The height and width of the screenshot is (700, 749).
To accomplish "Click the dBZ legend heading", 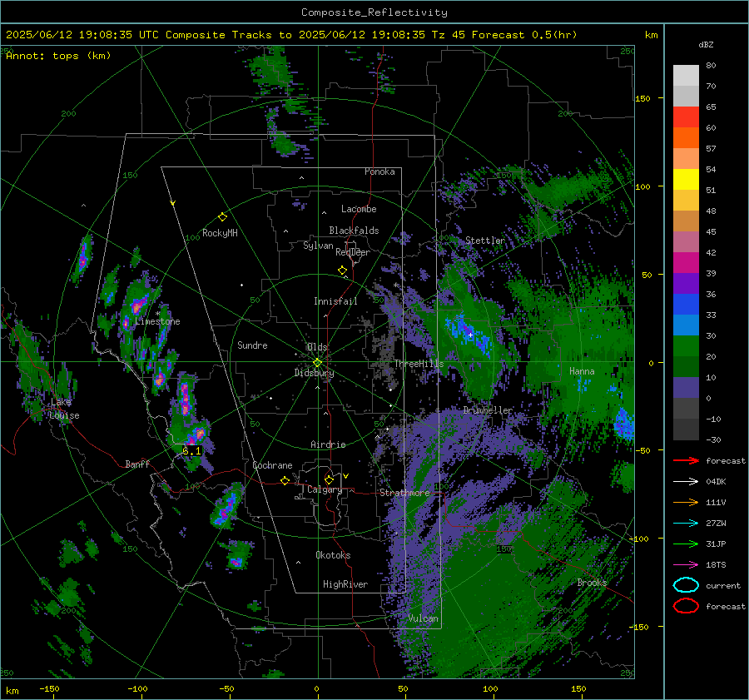I will pos(706,45).
